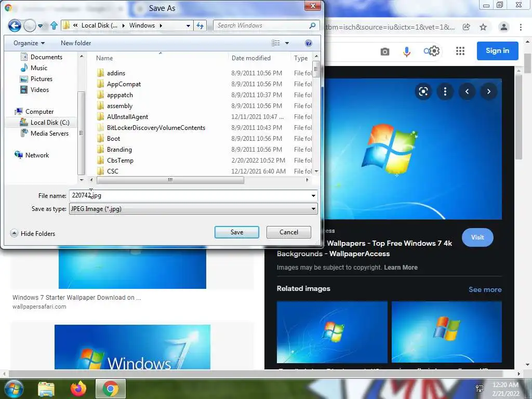This screenshot has height=399, width=532.
Task: Click the Back arrow in Save As dialog
Action: pyautogui.click(x=15, y=25)
